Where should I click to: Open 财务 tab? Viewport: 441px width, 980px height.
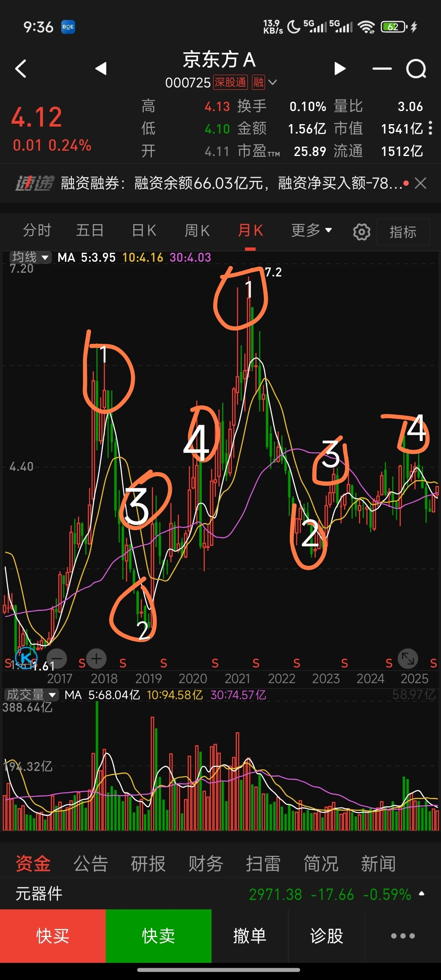tap(206, 863)
